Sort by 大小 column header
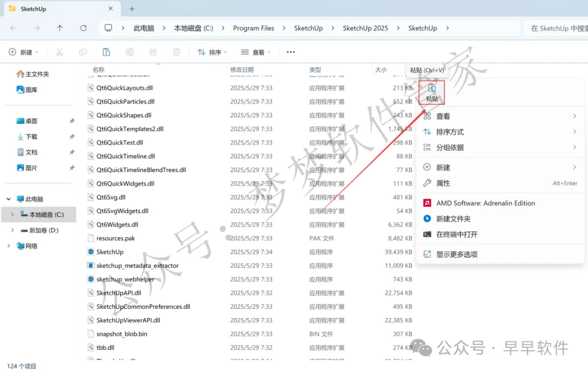Screen dimensions: 588x372 [x=381, y=70]
